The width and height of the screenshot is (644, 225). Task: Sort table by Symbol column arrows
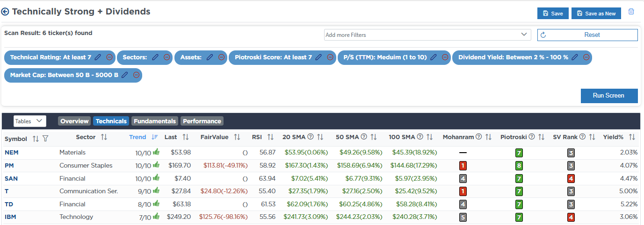tap(36, 139)
